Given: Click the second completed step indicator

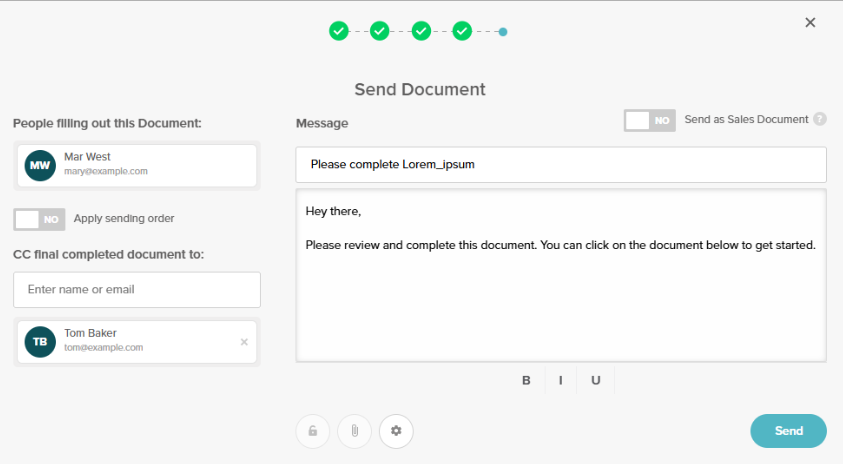Looking at the screenshot, I should [x=379, y=31].
